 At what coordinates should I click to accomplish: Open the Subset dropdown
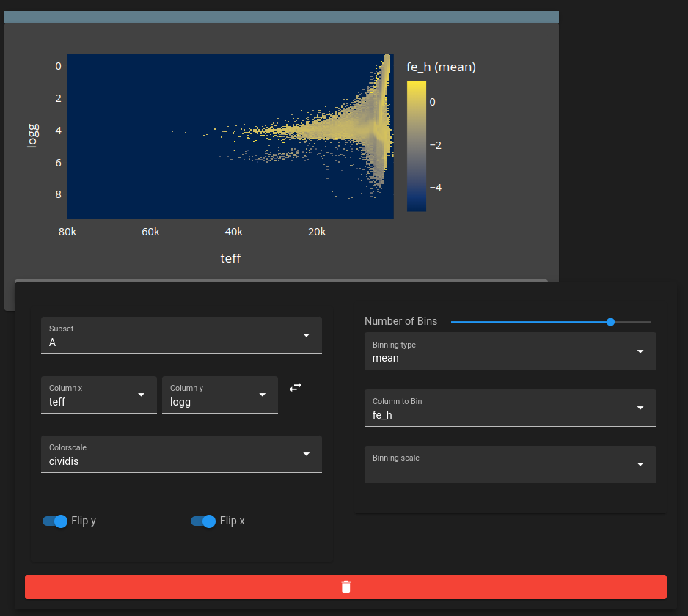point(181,335)
